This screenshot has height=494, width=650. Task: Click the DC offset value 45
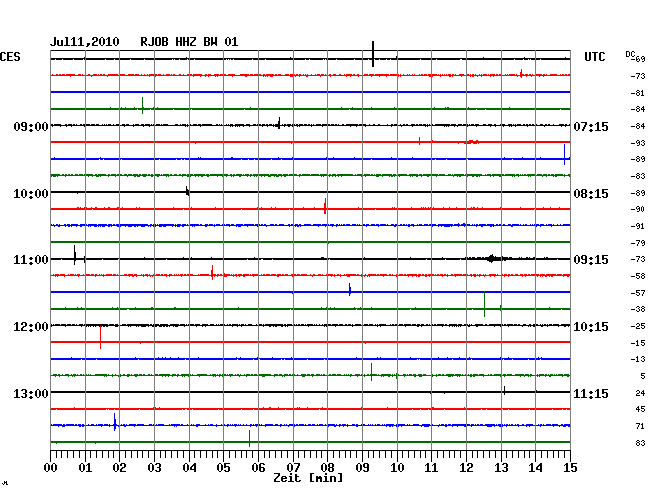(640, 409)
